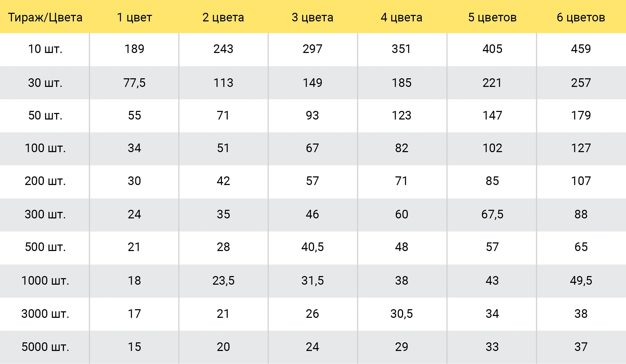626x364 pixels.
Task: Click the 10 шт. row label
Action: click(45, 49)
